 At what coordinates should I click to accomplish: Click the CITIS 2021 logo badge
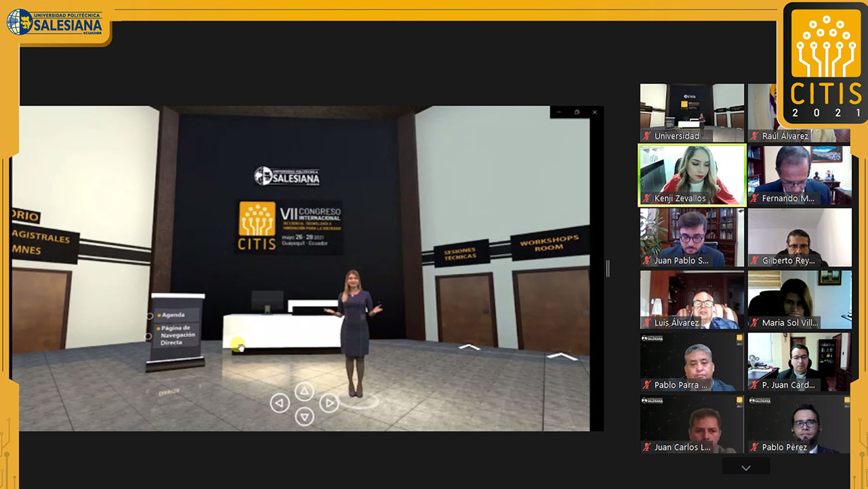(826, 64)
